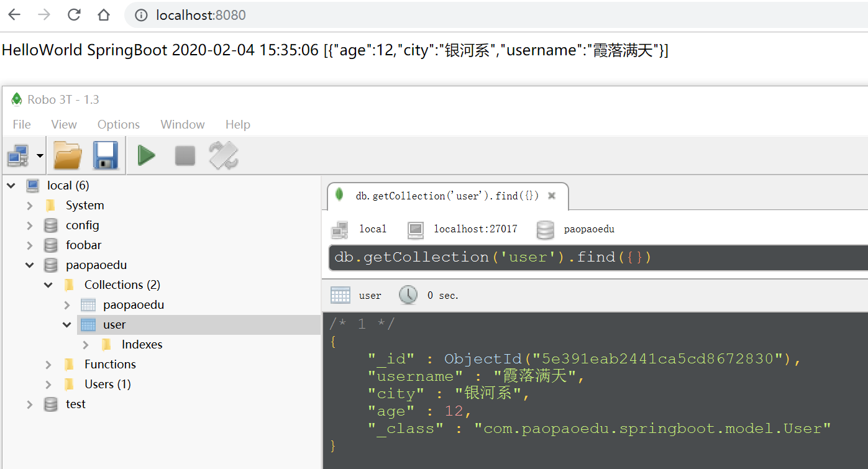Image resolution: width=868 pixels, height=469 pixels.
Task: Click the localhost:8080 address bar
Action: pyautogui.click(x=497, y=15)
